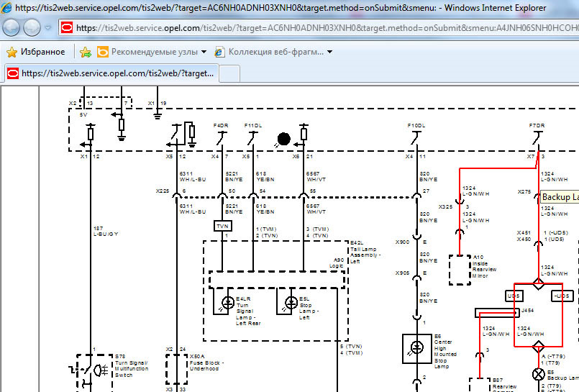
Task: Open the Избранное favorites button
Action: (x=35, y=52)
